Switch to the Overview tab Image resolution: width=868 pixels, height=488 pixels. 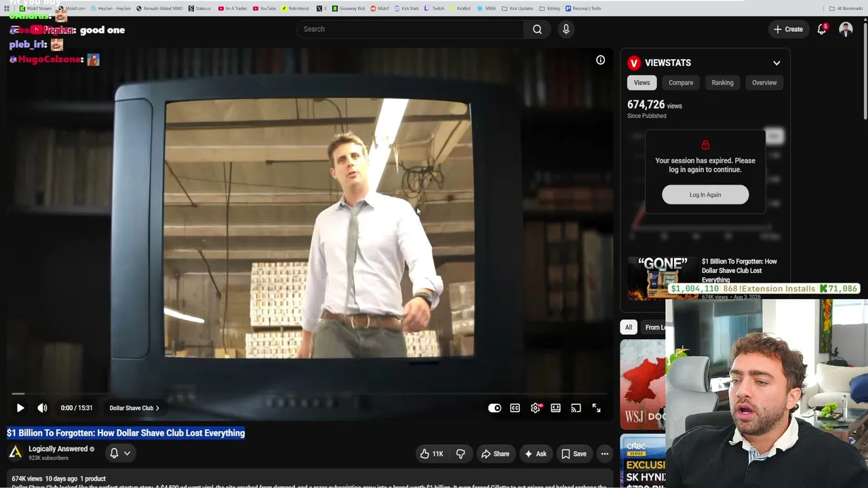[764, 83]
